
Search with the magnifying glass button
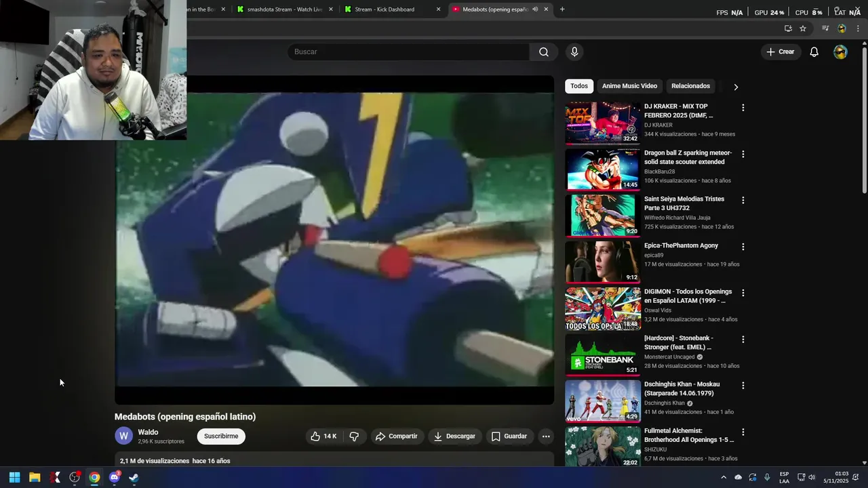pyautogui.click(x=544, y=52)
